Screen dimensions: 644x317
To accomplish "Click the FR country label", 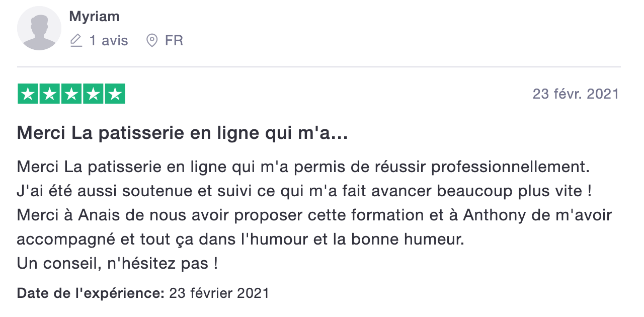I will click(x=174, y=40).
